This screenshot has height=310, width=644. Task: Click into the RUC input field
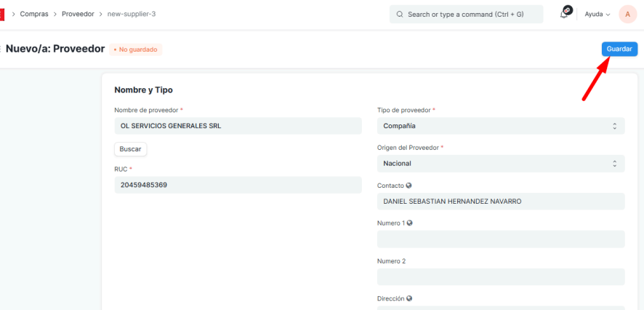(238, 185)
